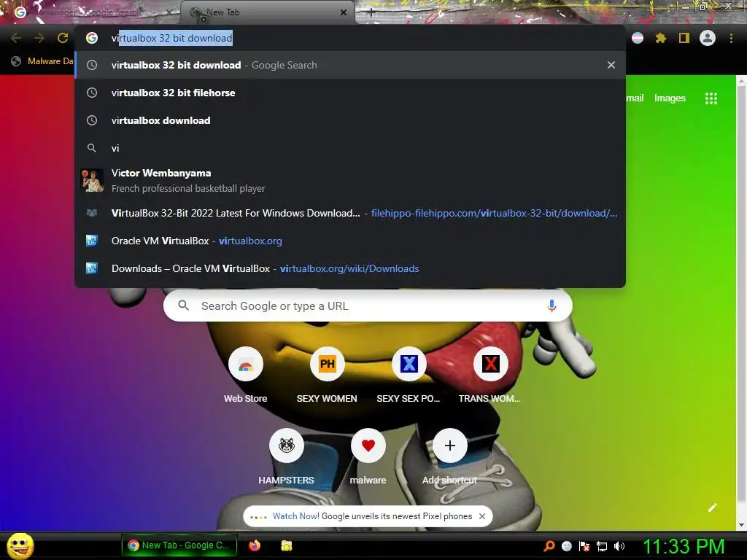747x560 pixels.
Task: Select the New Tab - Google Chrome taskbar button
Action: [x=179, y=545]
